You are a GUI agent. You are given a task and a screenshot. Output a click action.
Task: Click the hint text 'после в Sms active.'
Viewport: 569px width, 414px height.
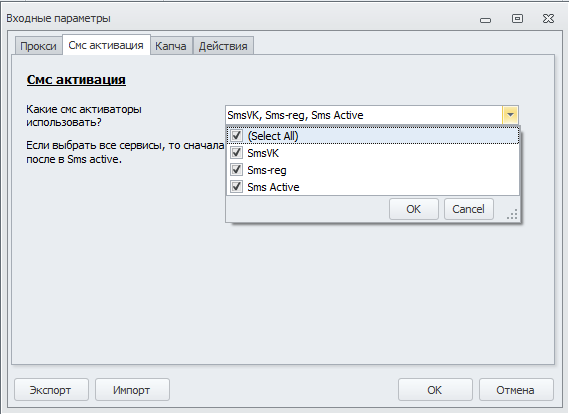point(74,159)
